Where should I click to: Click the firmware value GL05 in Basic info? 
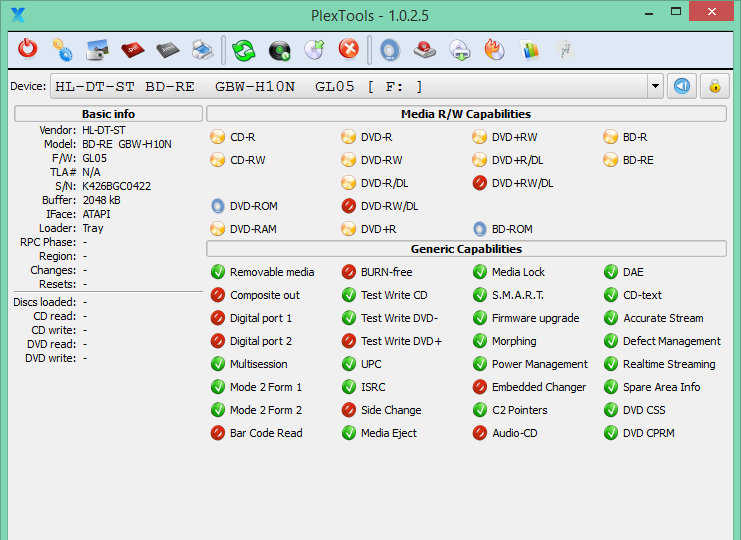click(x=95, y=158)
